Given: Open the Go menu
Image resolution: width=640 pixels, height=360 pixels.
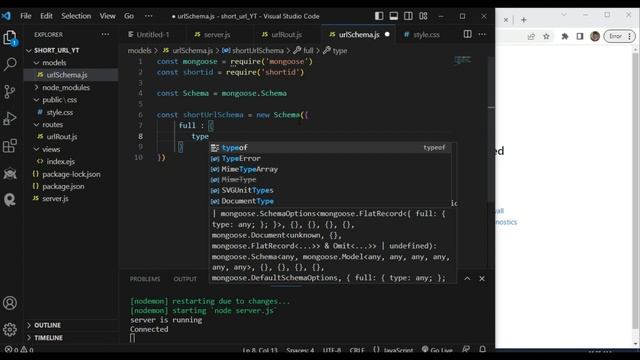Looking at the screenshot, I should [x=129, y=16].
